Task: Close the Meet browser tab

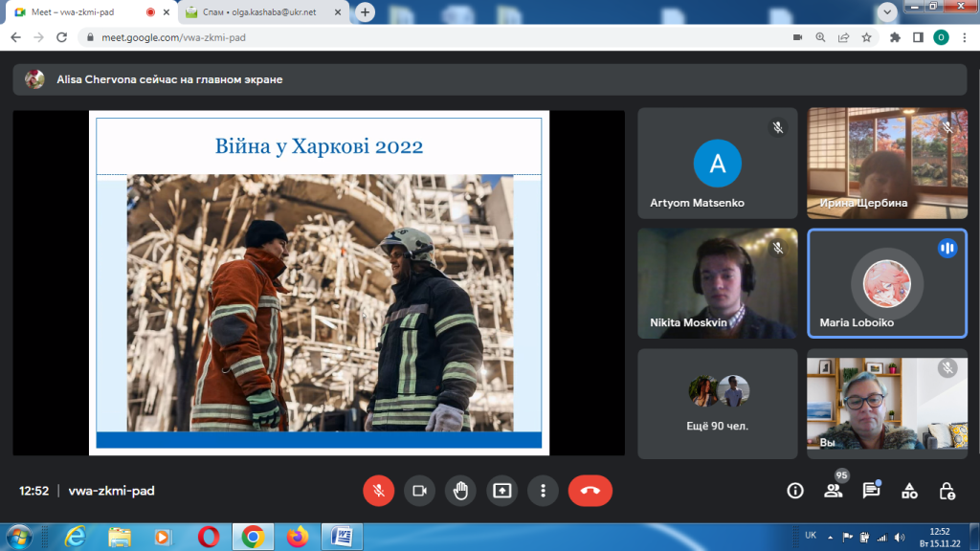Action: [x=167, y=11]
